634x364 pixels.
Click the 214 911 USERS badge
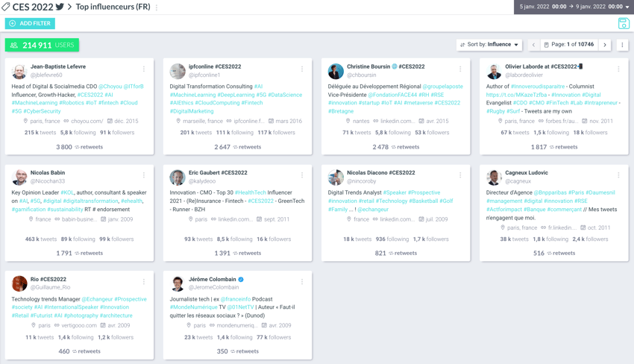pyautogui.click(x=42, y=45)
